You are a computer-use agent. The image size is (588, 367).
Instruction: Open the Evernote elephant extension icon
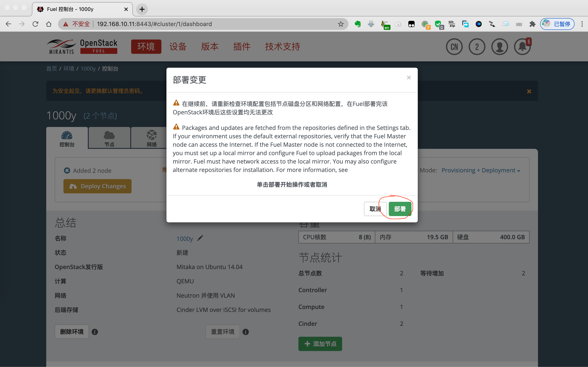click(357, 24)
